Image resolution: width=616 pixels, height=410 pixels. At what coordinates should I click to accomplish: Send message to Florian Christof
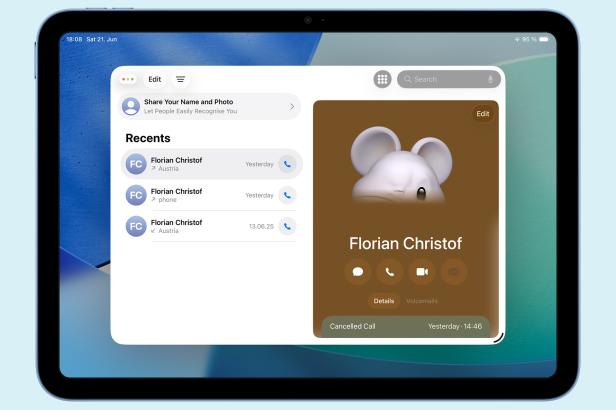[358, 272]
